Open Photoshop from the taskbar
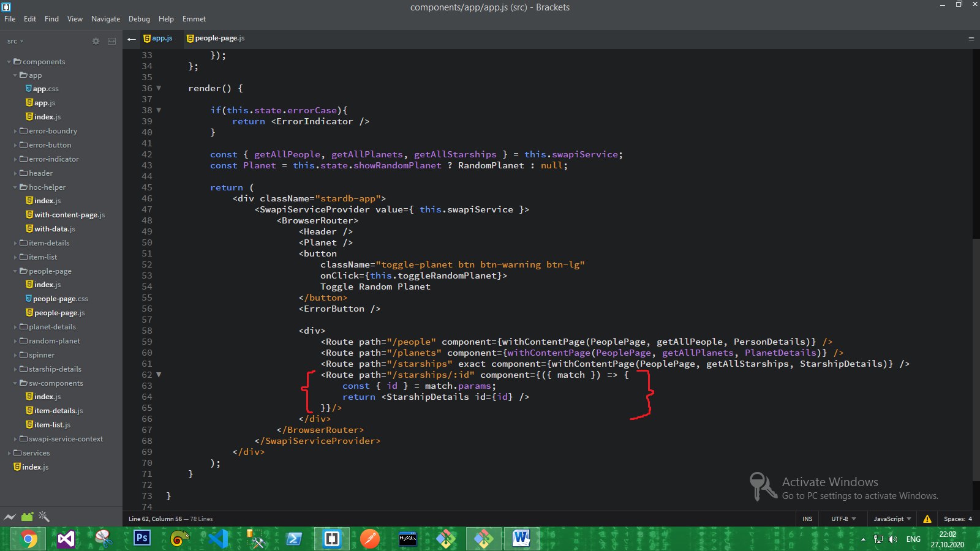980x551 pixels. click(x=142, y=538)
